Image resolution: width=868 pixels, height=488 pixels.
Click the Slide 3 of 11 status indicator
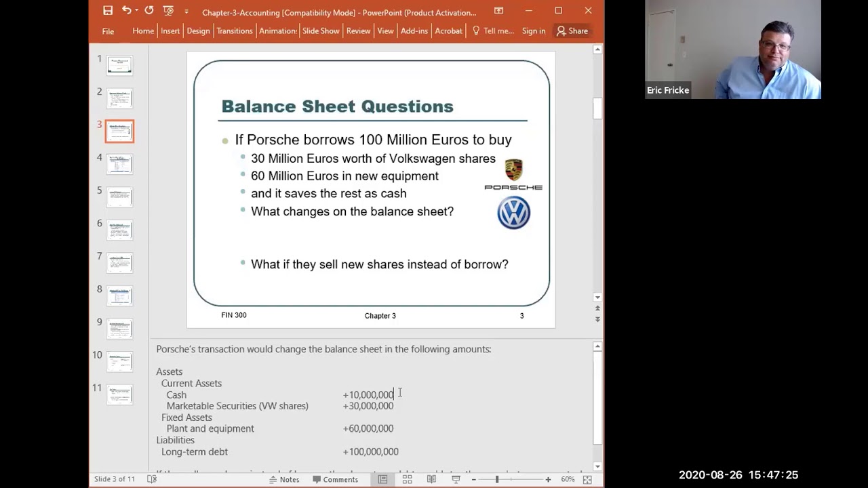115,479
